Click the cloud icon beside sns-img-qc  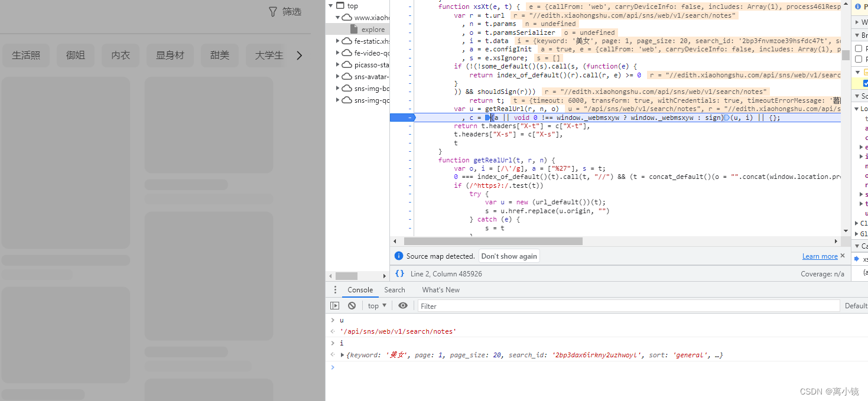[347, 100]
